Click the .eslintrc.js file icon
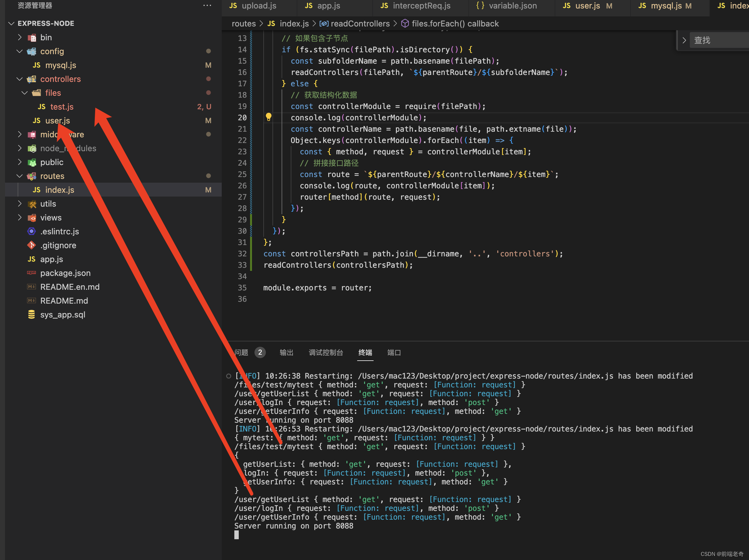Image resolution: width=749 pixels, height=560 pixels. point(31,231)
